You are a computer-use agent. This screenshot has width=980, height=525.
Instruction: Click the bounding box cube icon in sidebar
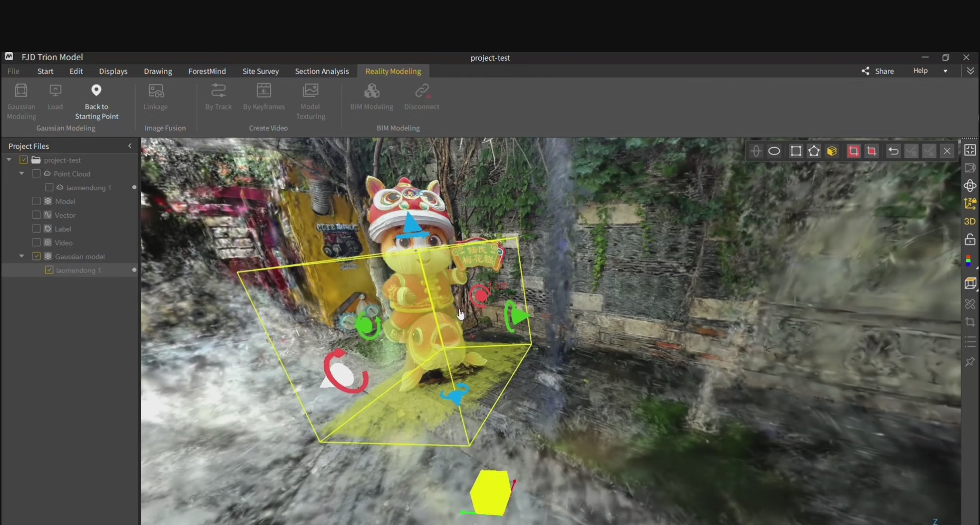pyautogui.click(x=970, y=283)
